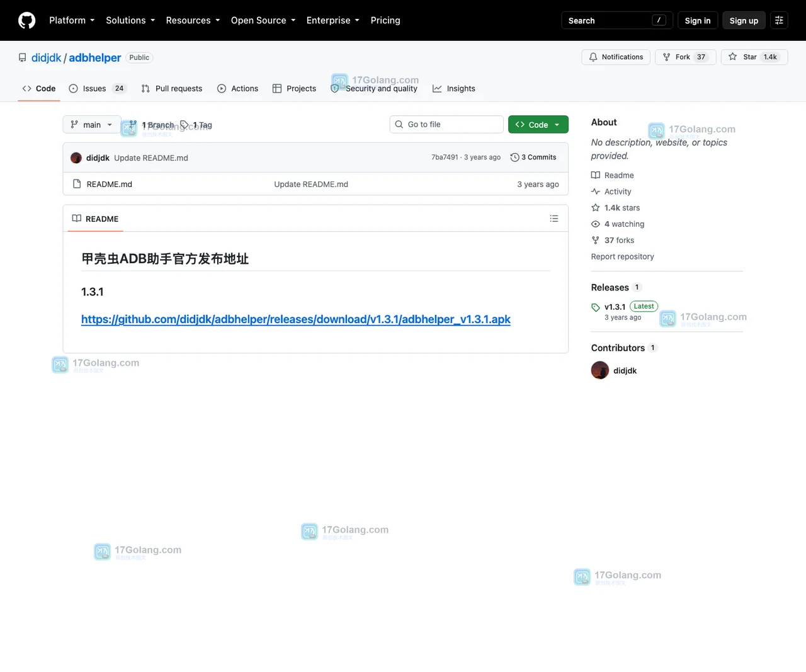View the 1 Tag link
806x672 pixels.
(x=196, y=125)
